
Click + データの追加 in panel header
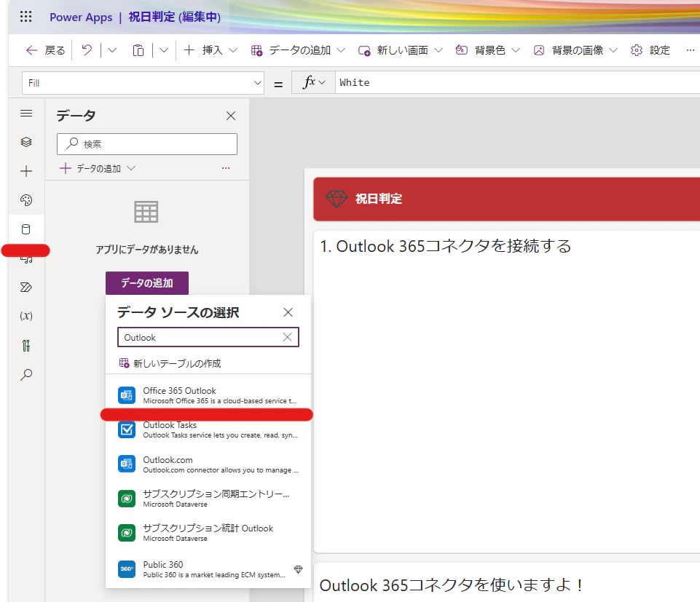coord(97,168)
